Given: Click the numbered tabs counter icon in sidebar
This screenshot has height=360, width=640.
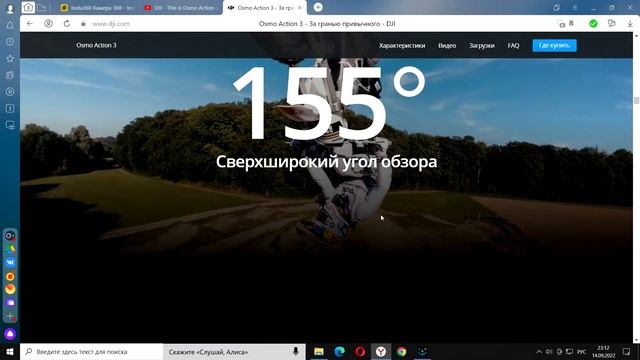Looking at the screenshot, I should coord(10,108).
